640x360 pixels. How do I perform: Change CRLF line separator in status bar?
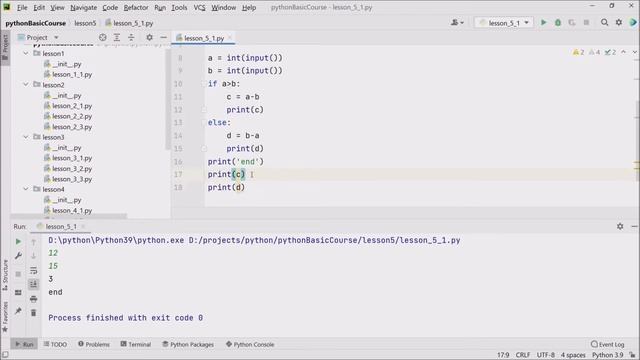(x=523, y=355)
